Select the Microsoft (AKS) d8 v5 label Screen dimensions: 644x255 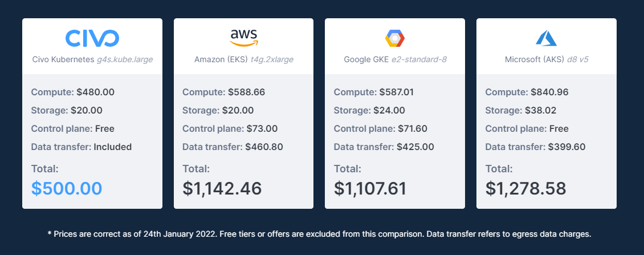click(546, 60)
